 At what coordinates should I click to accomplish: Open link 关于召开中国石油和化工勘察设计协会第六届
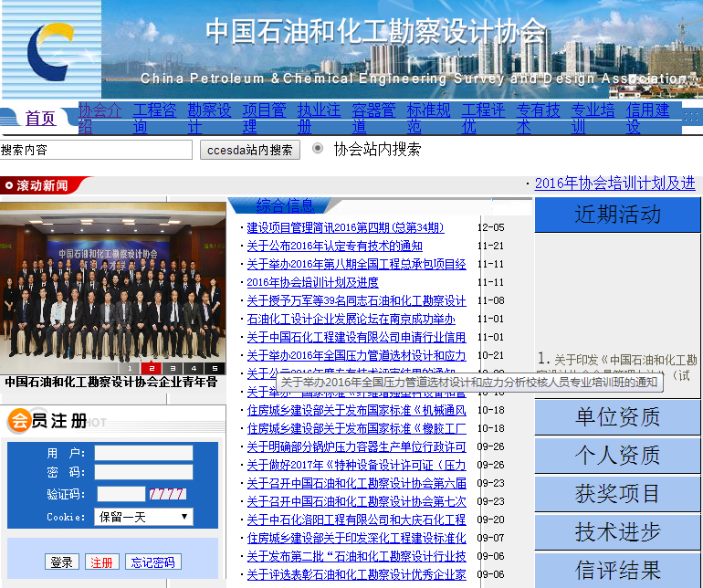click(x=356, y=484)
